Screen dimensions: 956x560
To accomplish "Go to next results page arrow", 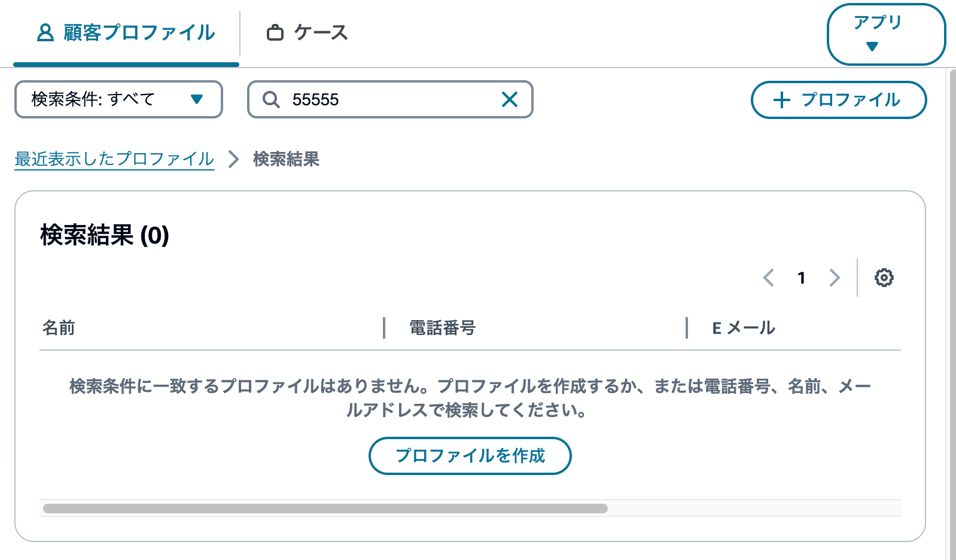I will [x=835, y=278].
